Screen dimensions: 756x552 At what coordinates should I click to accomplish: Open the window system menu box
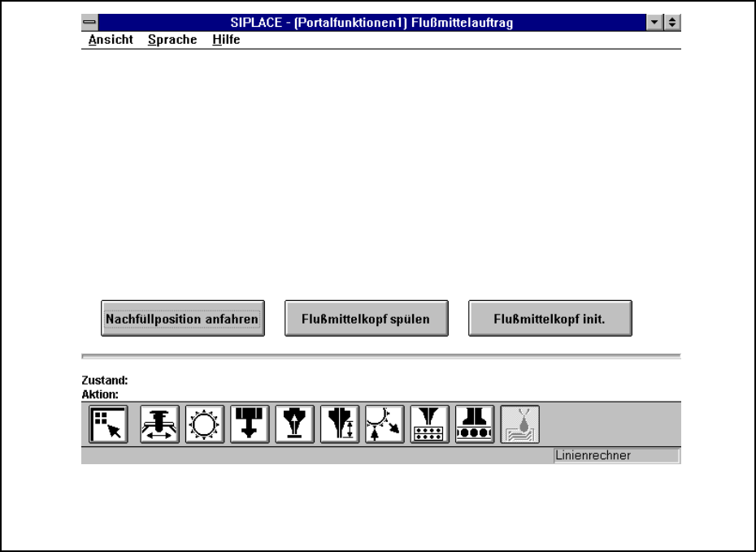click(90, 24)
